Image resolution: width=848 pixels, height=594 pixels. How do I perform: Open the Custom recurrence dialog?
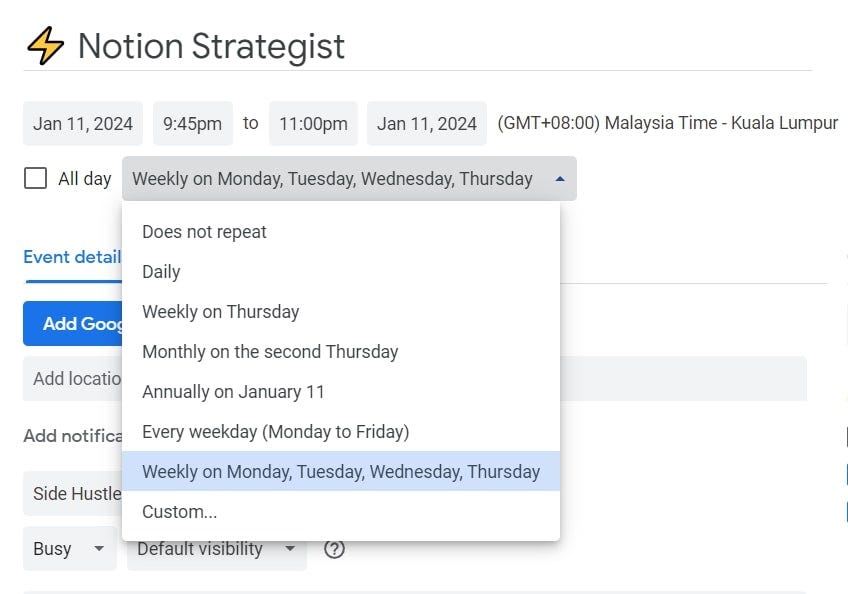180,511
